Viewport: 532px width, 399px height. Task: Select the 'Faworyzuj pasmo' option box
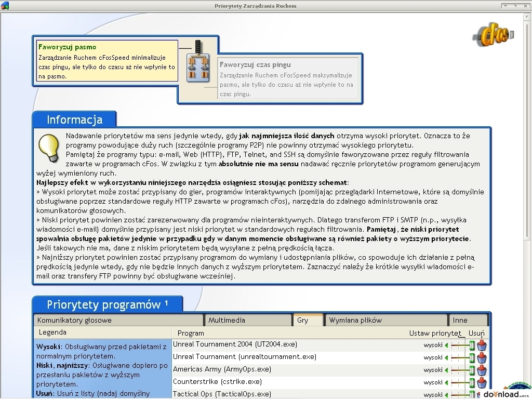[x=107, y=61]
